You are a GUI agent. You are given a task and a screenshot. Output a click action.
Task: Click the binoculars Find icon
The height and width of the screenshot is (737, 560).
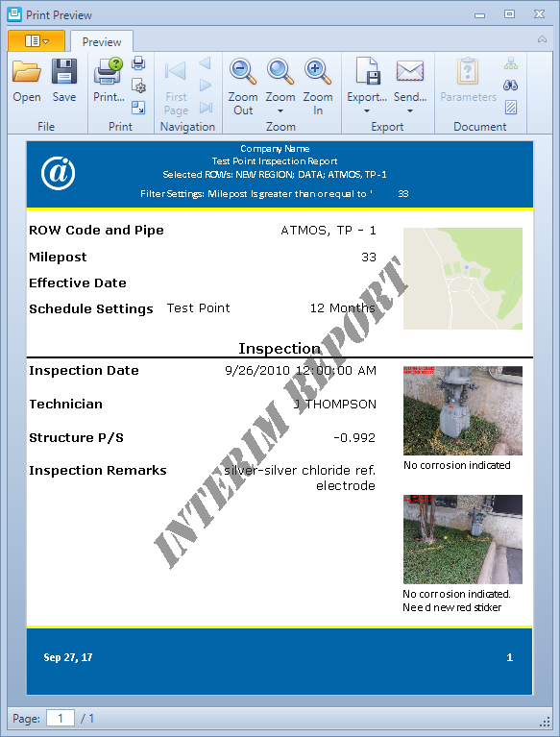coord(511,86)
